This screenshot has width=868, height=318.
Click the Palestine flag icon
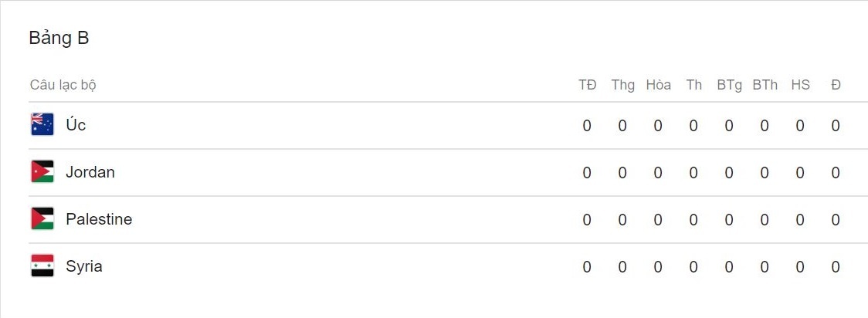(42, 219)
